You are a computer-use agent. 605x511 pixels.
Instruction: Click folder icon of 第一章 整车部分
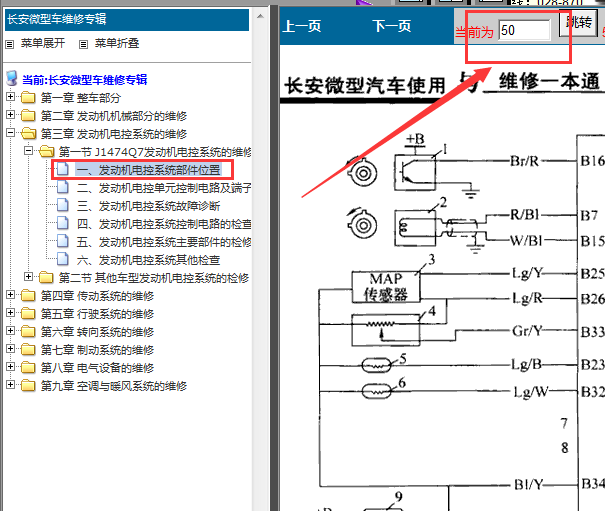point(28,98)
